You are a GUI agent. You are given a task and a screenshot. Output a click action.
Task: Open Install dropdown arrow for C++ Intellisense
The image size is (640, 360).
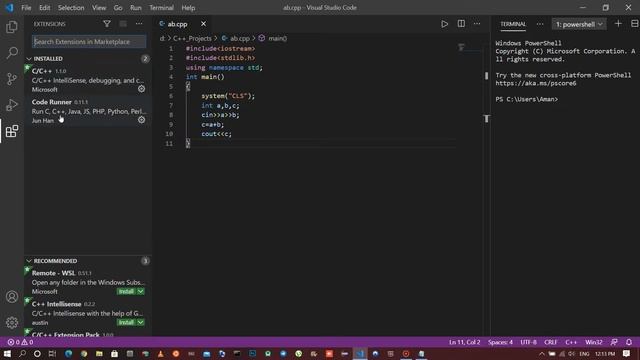[140, 322]
